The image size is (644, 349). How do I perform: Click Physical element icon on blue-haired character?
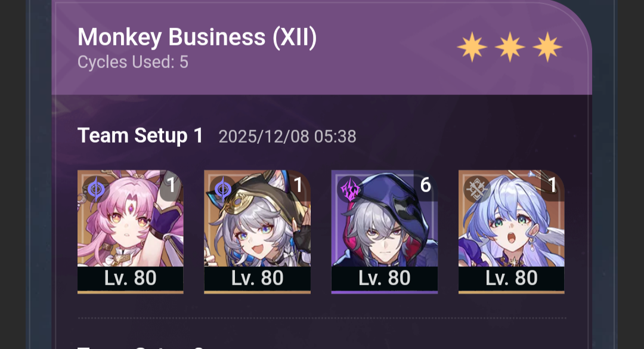pos(477,189)
